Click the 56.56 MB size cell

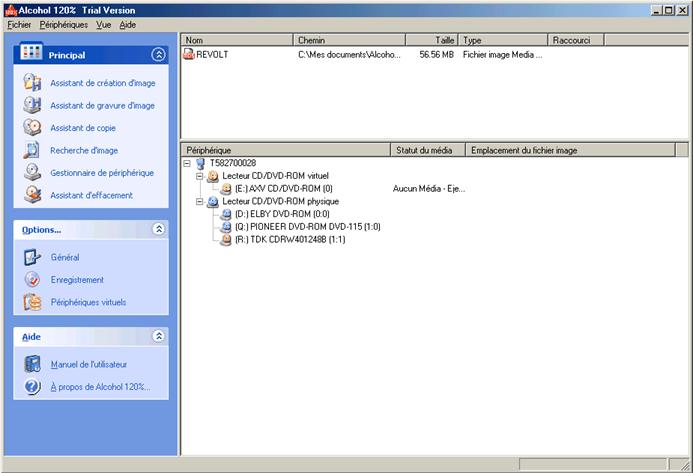[437, 55]
